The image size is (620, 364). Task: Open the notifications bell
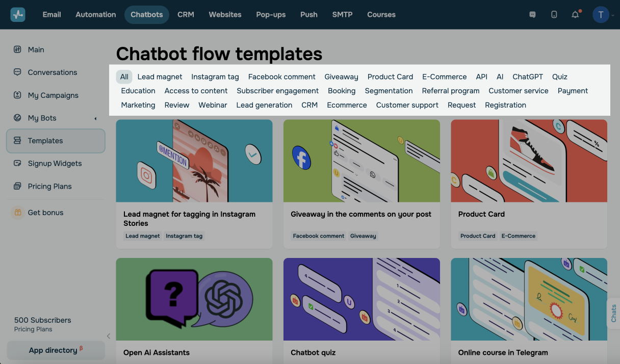click(x=576, y=14)
